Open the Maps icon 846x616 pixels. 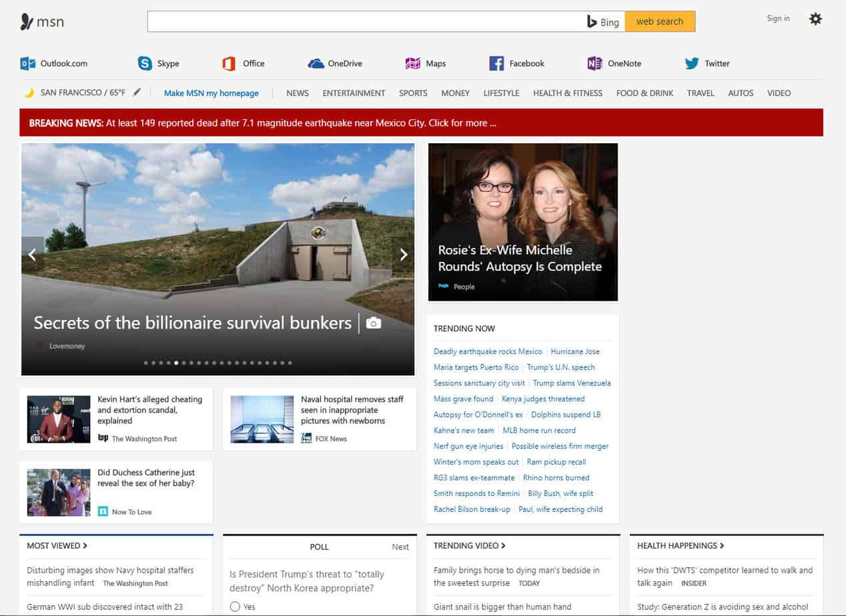[x=413, y=64]
